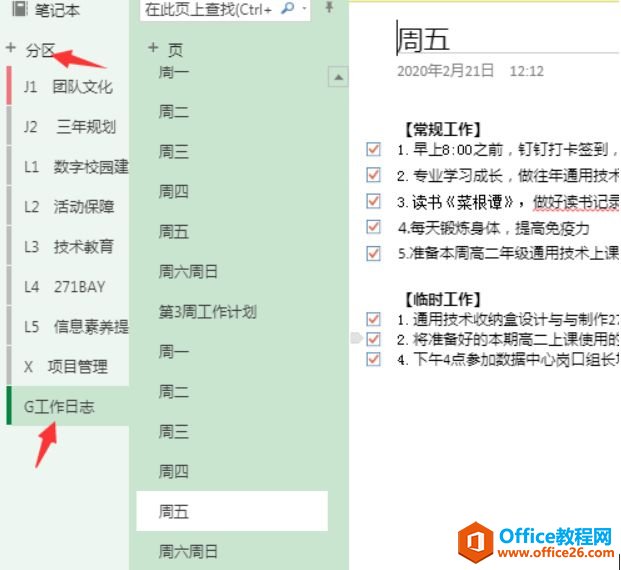Uncheck the 下午4点参加数据中心 task checkbox
The image size is (621, 570).
pyautogui.click(x=373, y=359)
